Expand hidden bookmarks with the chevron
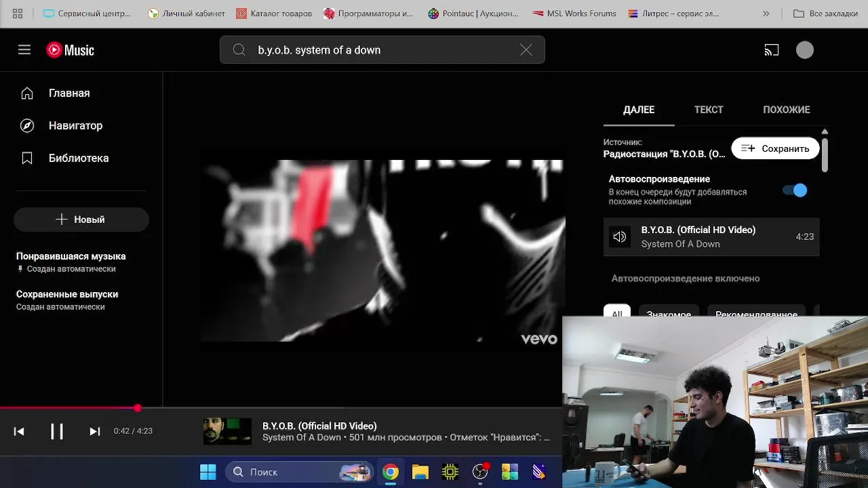The width and height of the screenshot is (868, 488). tap(766, 14)
